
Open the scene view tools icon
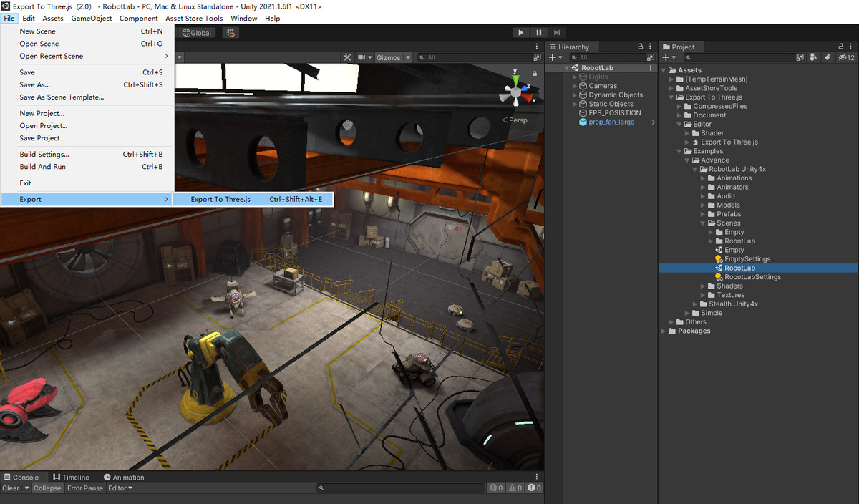[x=346, y=57]
